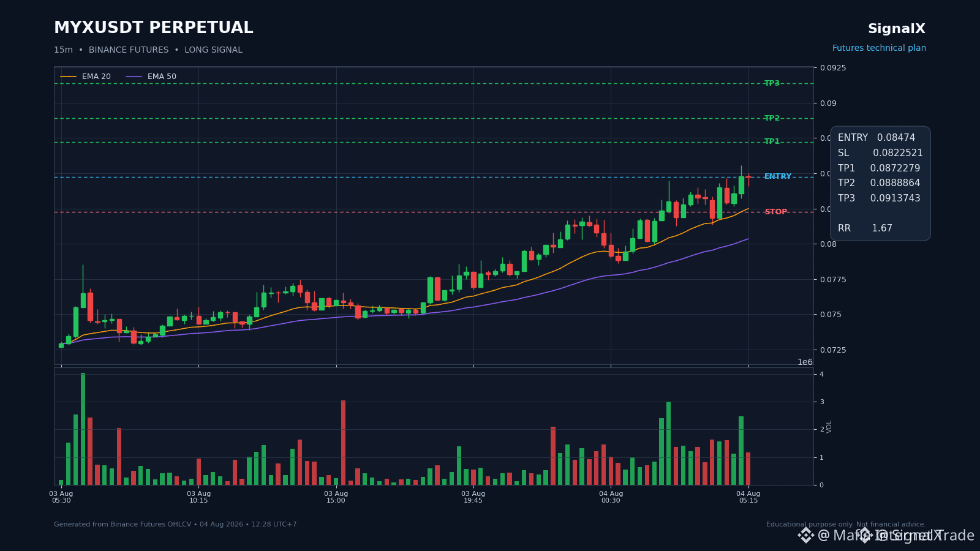
Task: Click the Educational purpose only disclaimer text
Action: pos(846,525)
